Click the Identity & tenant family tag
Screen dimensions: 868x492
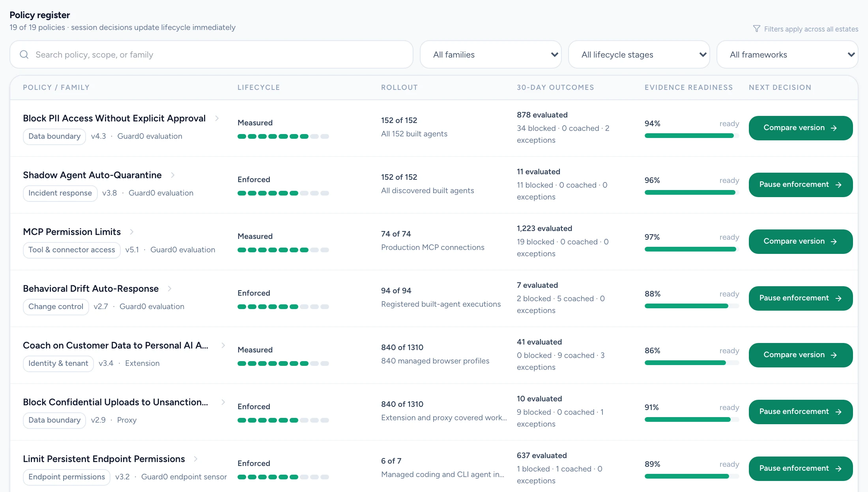pyautogui.click(x=58, y=363)
